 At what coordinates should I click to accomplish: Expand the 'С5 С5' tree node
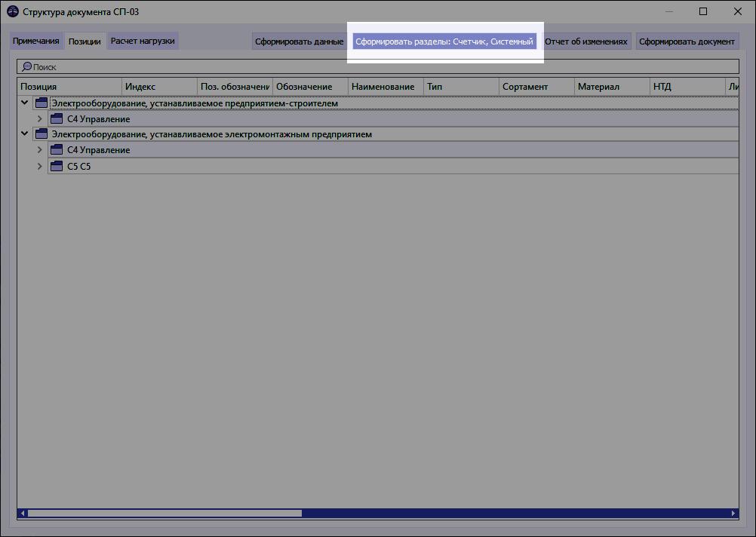point(39,166)
